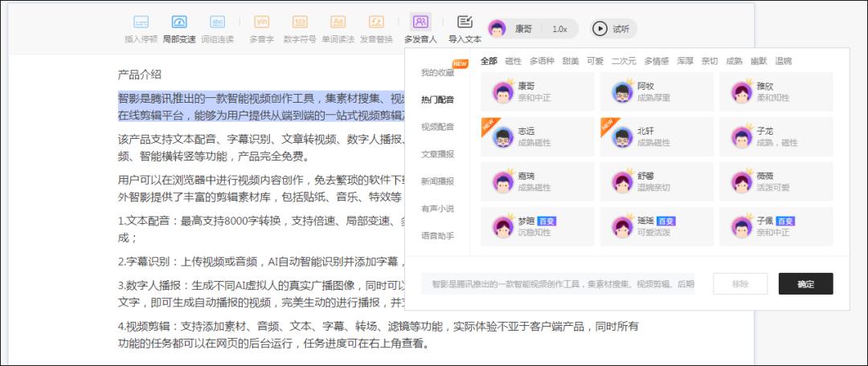This screenshot has width=868, height=366.
Task: Choose the 阿牧 voice avatar
Action: pyautogui.click(x=622, y=92)
